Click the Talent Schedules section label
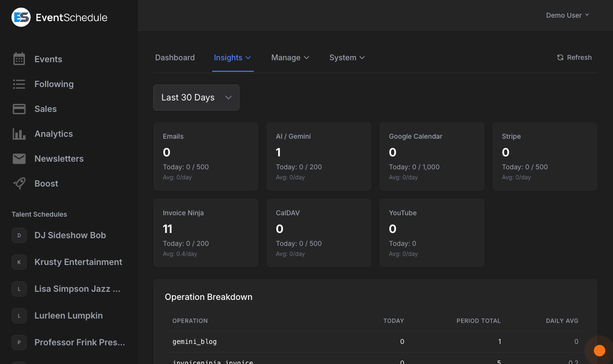This screenshot has height=364, width=613. pyautogui.click(x=39, y=214)
